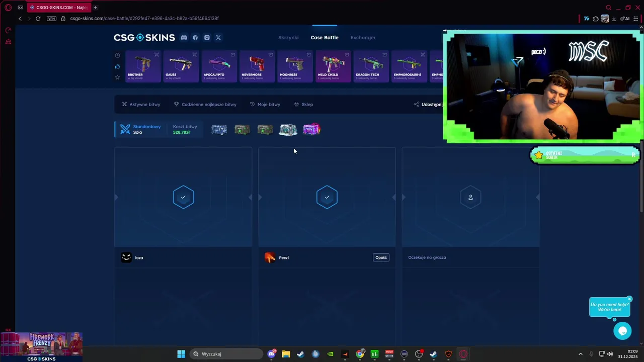Viewport: 644px width, 362px height.
Task: Open the browser search icon at top right
Action: (x=608, y=8)
